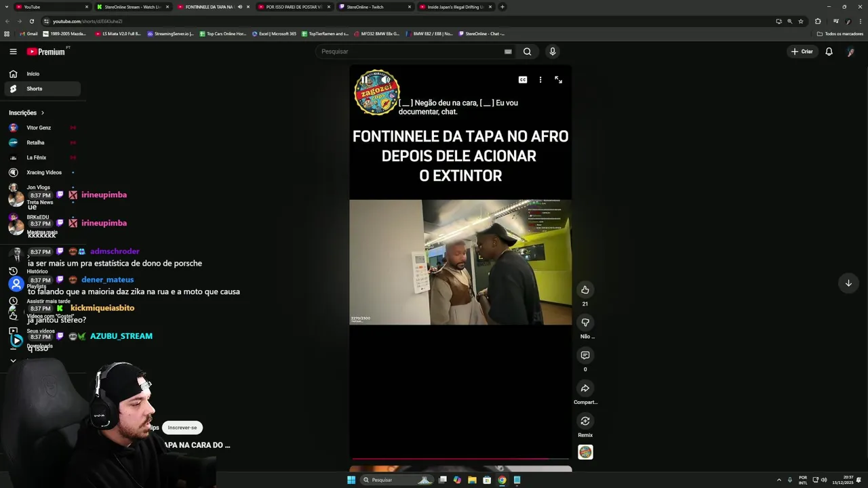Expand the Inscrições section chevron
The image size is (868, 488).
click(43, 113)
